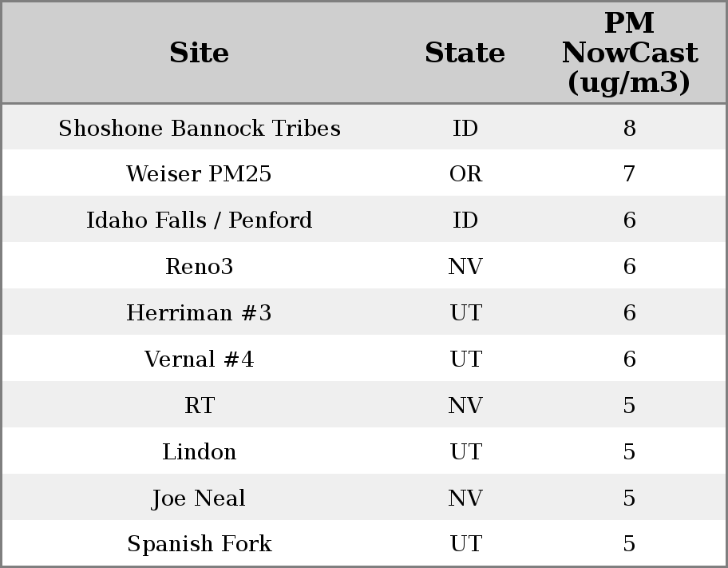Click the Idaho Falls / Penford site name
The height and width of the screenshot is (568, 728).
click(200, 220)
